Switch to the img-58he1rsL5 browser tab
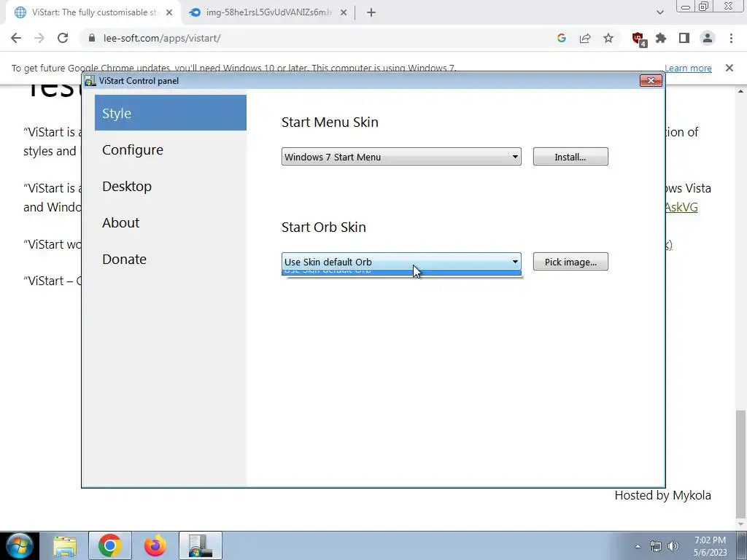Screen dimensions: 747x560 (x=268, y=13)
